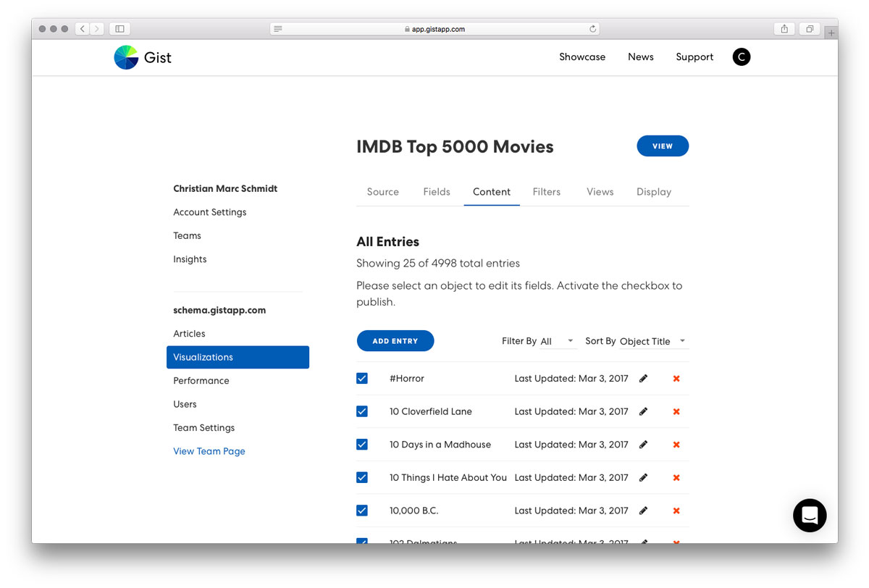Toggle 10 Things I Hate About You checkbox

[362, 477]
